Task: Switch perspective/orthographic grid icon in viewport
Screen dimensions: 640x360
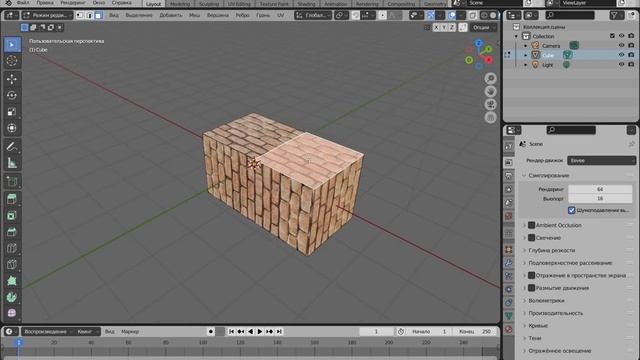Action: [x=491, y=118]
